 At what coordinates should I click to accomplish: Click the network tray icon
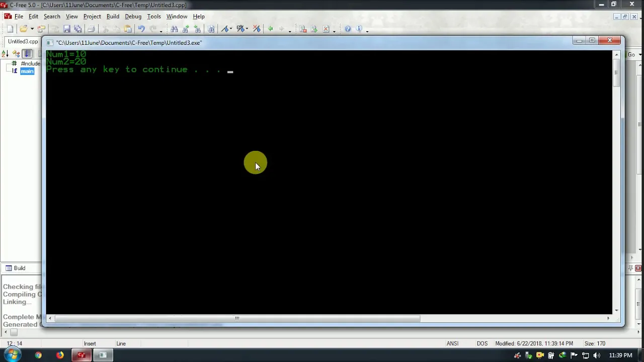click(586, 355)
